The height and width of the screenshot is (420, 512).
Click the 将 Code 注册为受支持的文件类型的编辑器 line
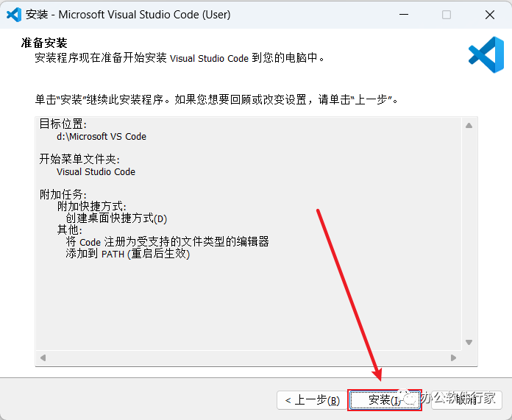coord(167,242)
